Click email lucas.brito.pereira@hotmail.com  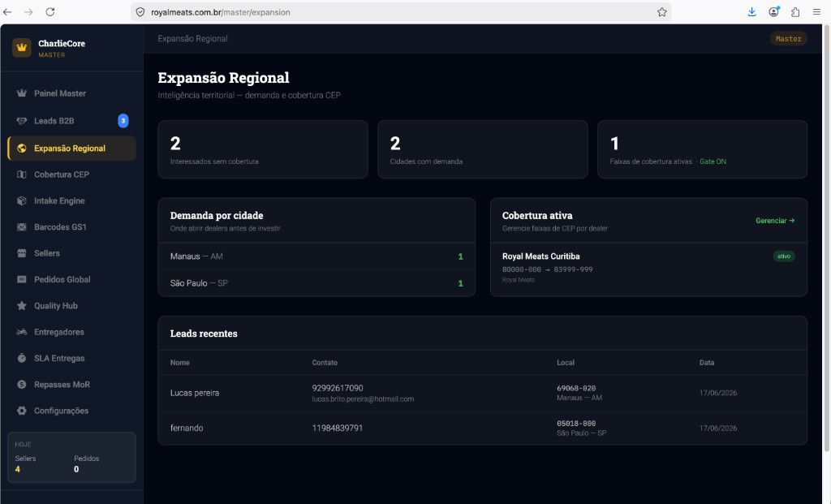363,399
